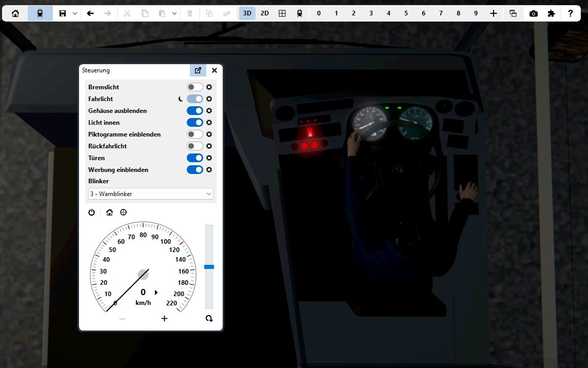588x368 pixels.
Task: Click the reverse direction arrow under the slider
Action: pos(209,319)
